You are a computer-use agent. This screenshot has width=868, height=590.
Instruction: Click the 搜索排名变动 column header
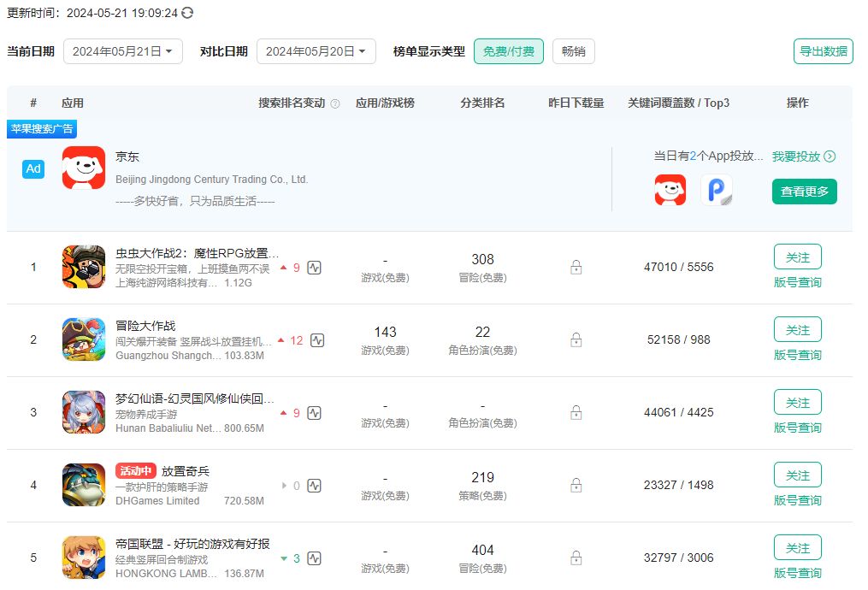coord(292,103)
